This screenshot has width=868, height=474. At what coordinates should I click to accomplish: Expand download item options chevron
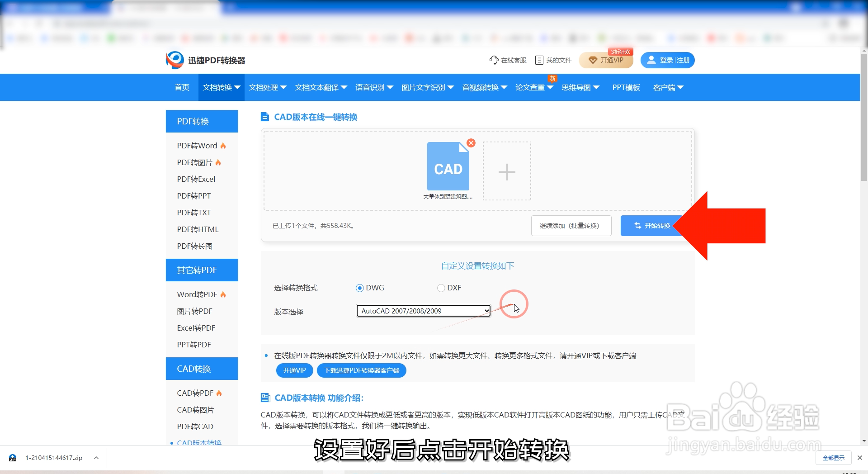pos(96,458)
